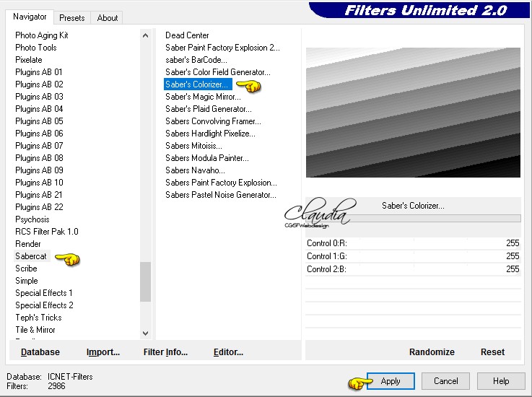Select Plugins AB 01
The width and height of the screenshot is (532, 397).
point(39,72)
